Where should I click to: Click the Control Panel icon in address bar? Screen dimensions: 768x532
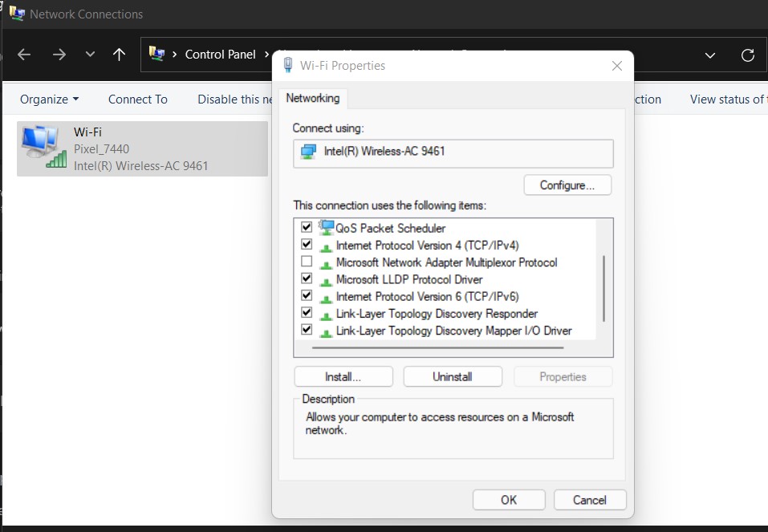click(x=157, y=55)
